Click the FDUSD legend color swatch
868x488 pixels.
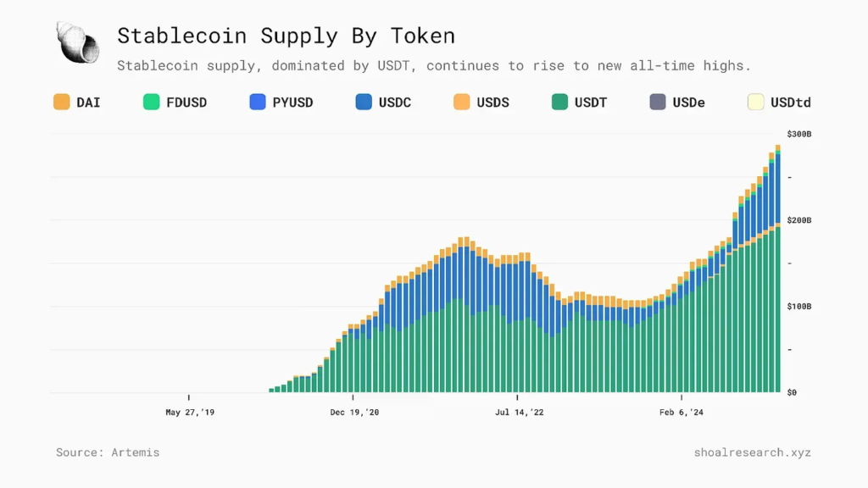(152, 102)
